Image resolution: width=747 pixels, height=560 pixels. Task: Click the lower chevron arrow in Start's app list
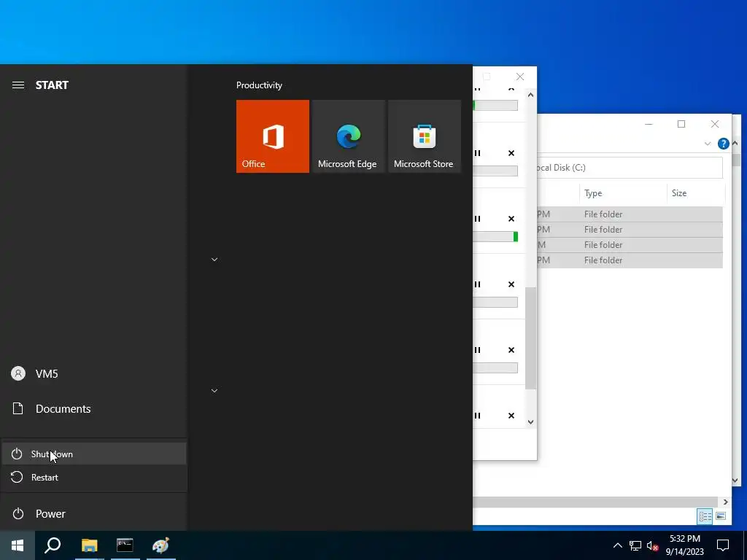coord(214,391)
